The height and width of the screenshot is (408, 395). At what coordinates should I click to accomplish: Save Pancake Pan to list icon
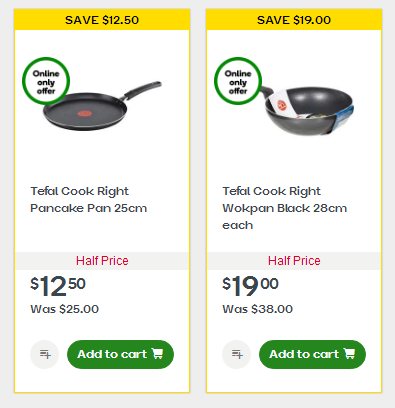coord(45,354)
